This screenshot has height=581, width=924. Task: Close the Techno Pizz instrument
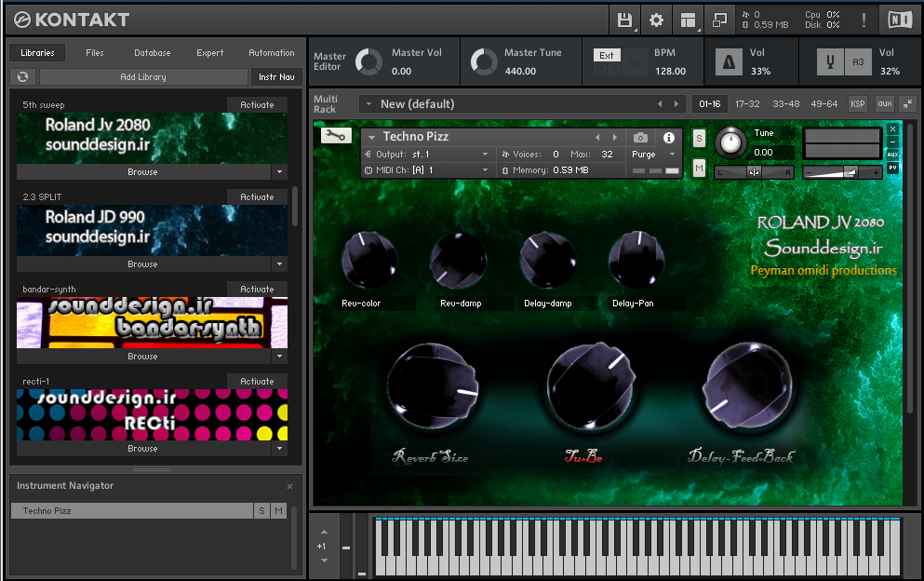892,129
